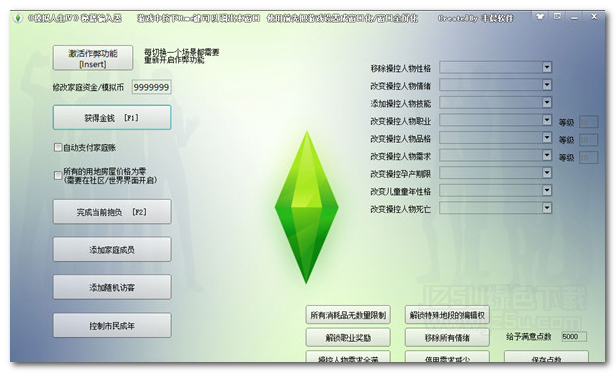Viewport: 616px width, 373px height.
Task: Click the 激活作弊功能 [Insert] button
Action: click(93, 58)
